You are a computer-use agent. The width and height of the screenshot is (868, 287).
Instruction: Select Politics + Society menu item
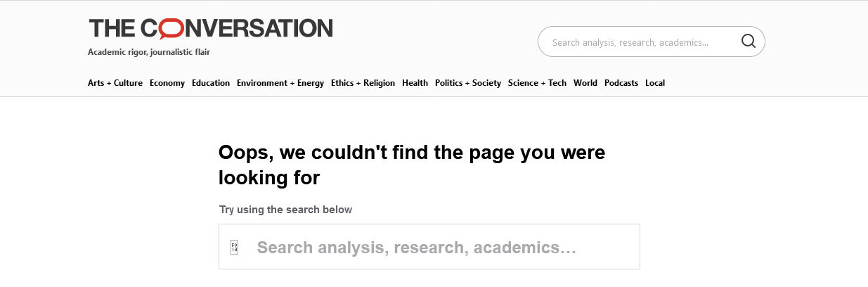(x=468, y=83)
